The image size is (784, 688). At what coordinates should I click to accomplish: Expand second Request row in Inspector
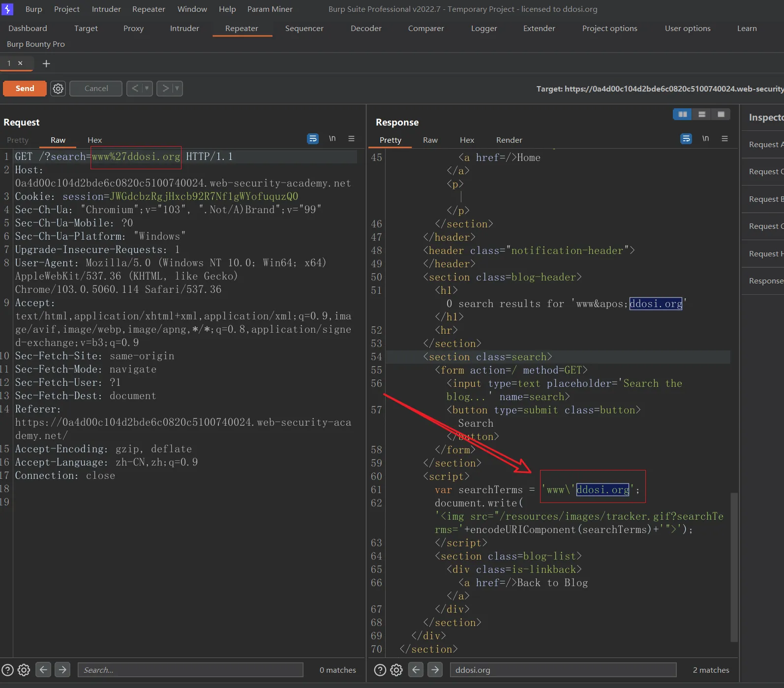pyautogui.click(x=763, y=171)
